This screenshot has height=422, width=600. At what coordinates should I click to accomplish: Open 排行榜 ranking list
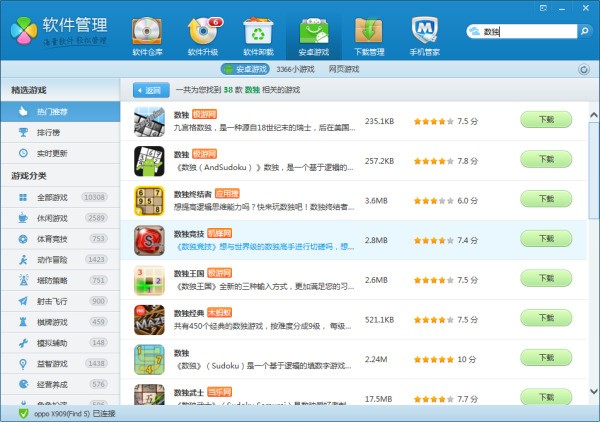click(60, 132)
